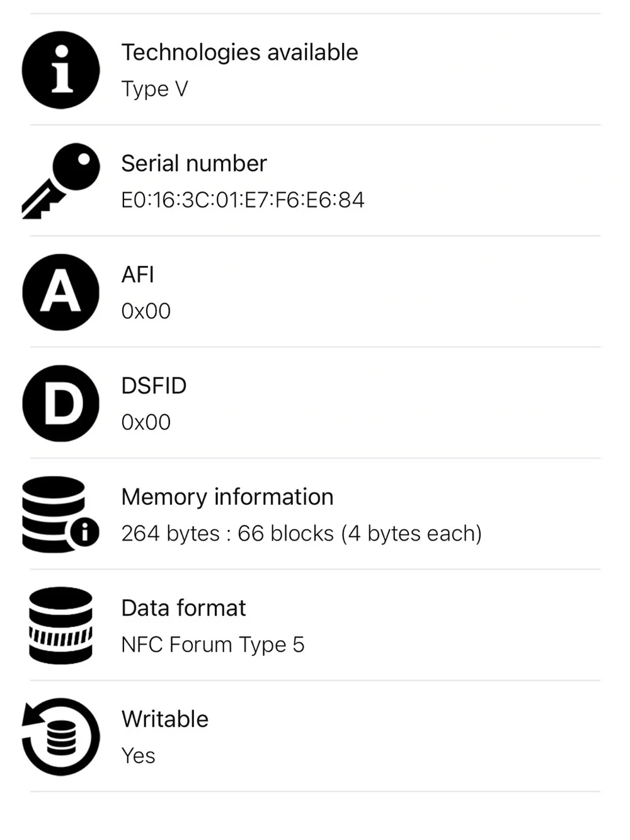Select the DSFID value 0x00

146,422
